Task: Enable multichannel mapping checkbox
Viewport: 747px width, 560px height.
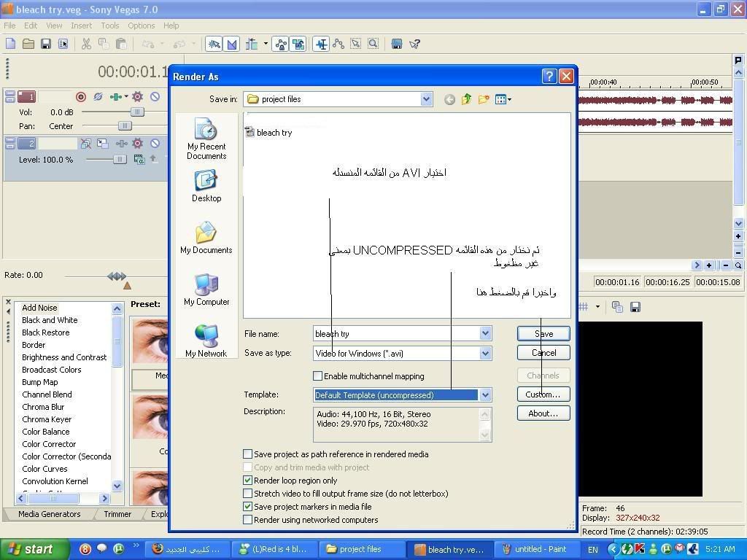Action: click(x=318, y=376)
